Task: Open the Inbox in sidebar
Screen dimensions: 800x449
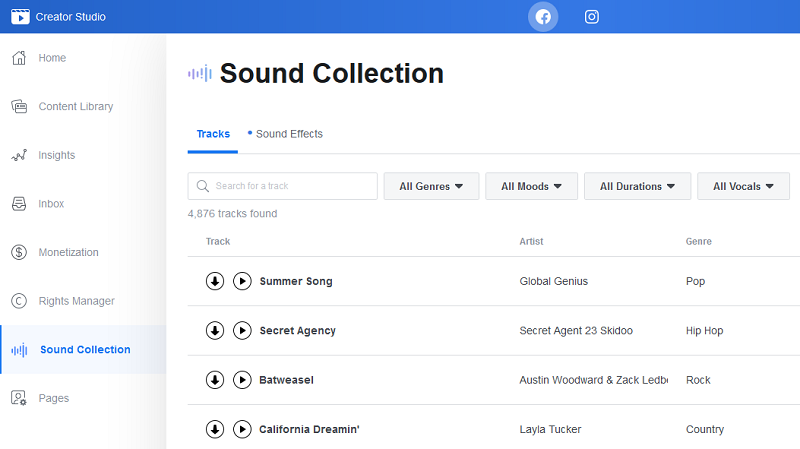Action: pos(51,204)
